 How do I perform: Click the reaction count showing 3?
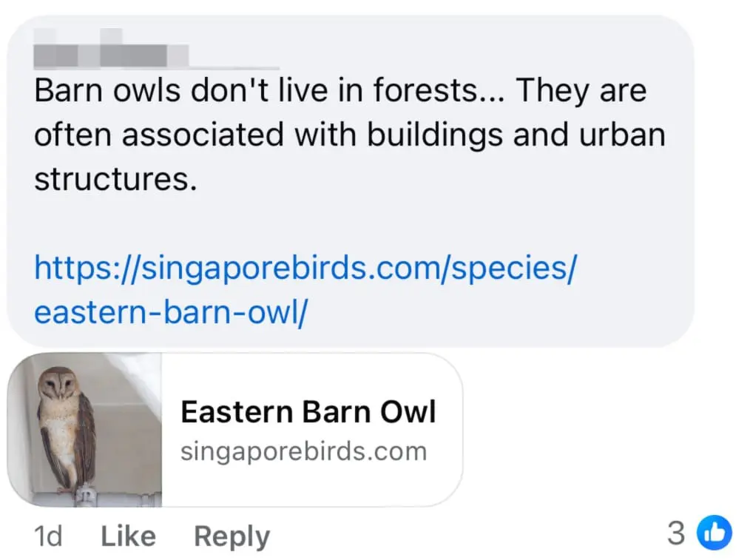[675, 532]
